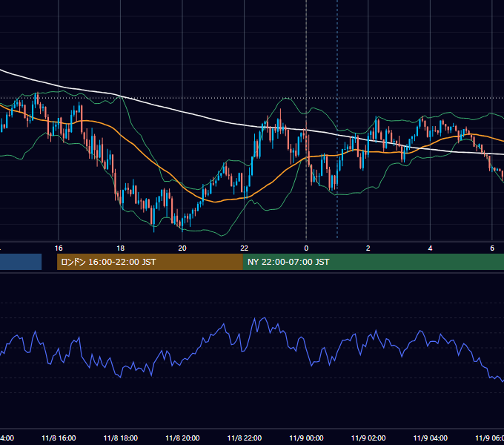Click the 6 hour label on the time axis
504x445 pixels.
(x=492, y=248)
